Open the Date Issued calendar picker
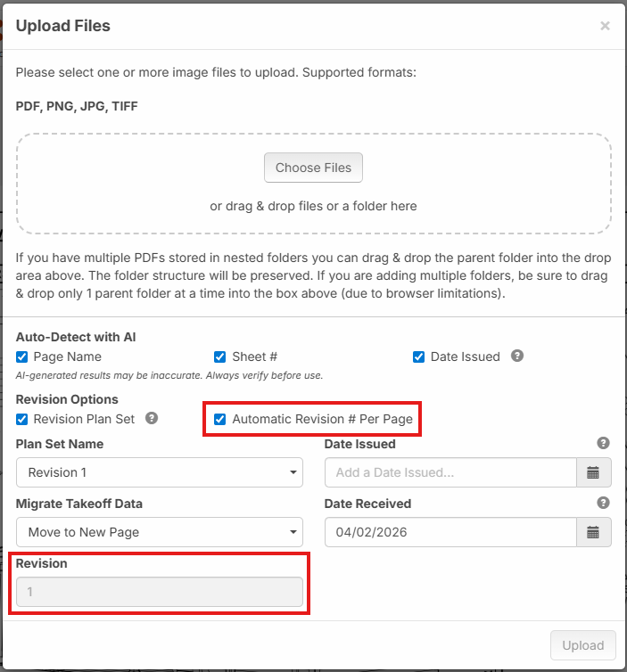This screenshot has width=627, height=672. pyautogui.click(x=593, y=472)
